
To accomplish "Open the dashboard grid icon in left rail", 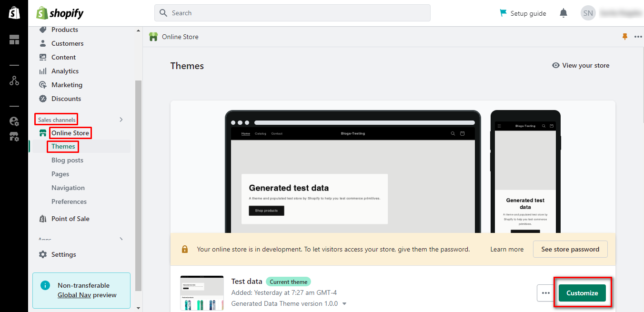I will click(x=14, y=40).
